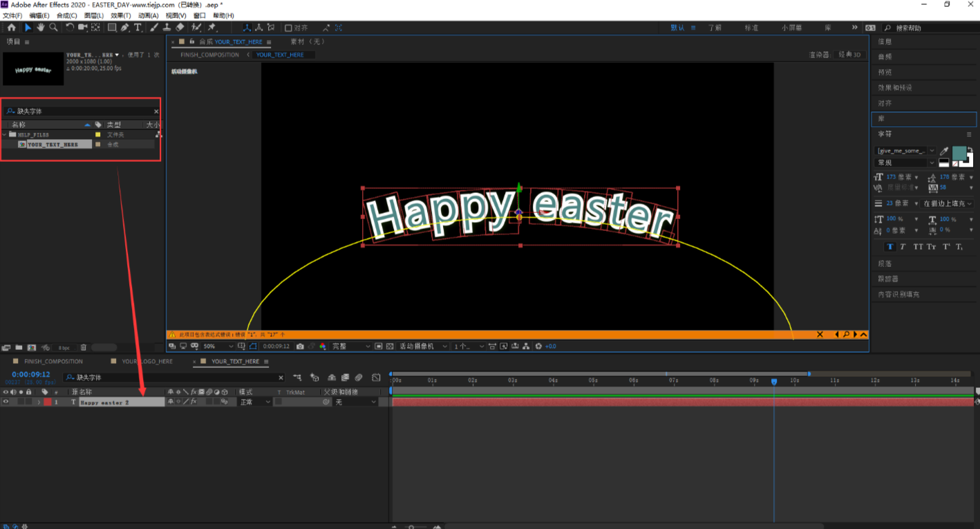This screenshot has height=529, width=980.
Task: Open the 合成(C) menu
Action: (x=67, y=15)
